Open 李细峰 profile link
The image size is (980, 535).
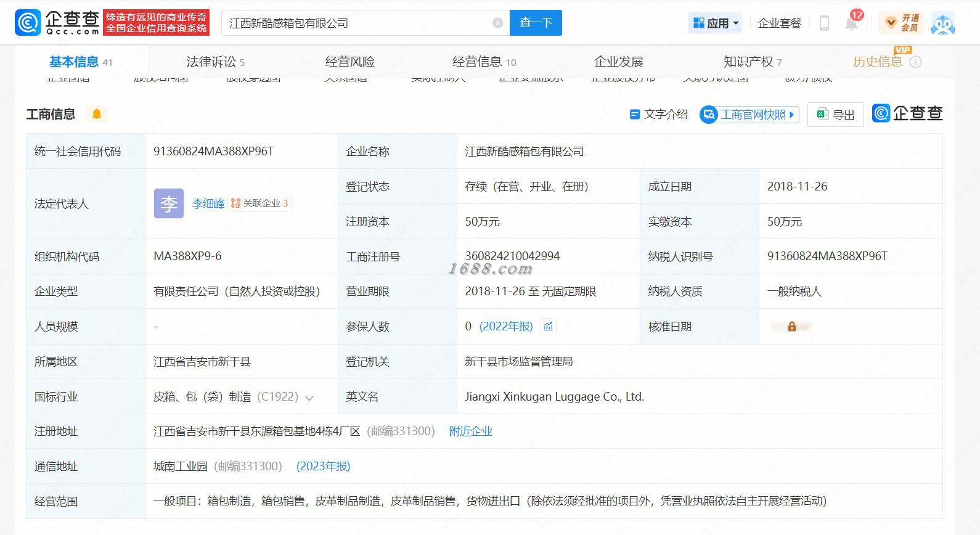coord(208,203)
